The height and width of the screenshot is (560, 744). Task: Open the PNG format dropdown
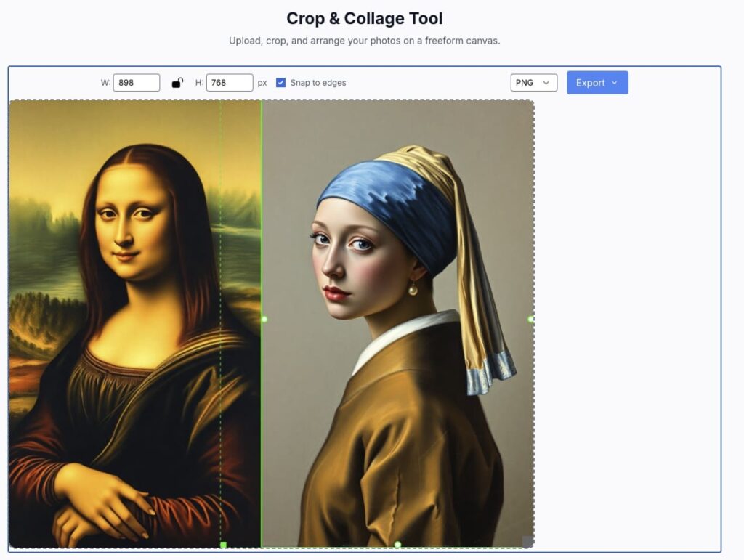click(534, 83)
